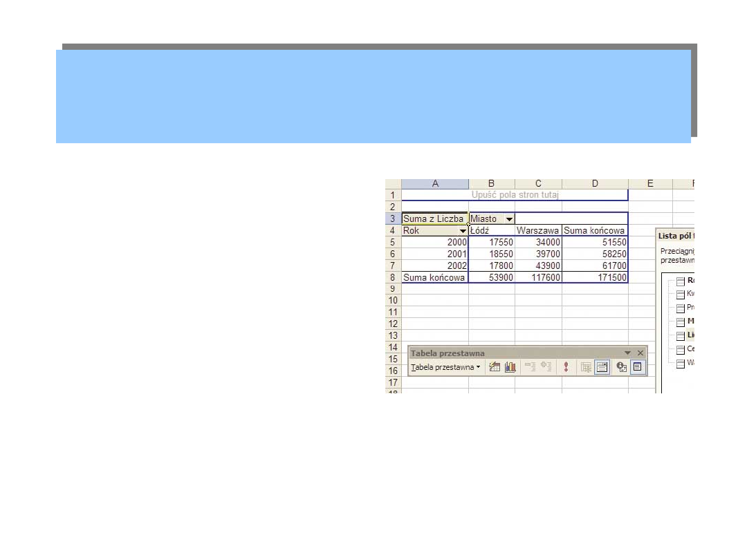Click the Suma z Liczba data field button
The image size is (747, 560).
(x=434, y=219)
